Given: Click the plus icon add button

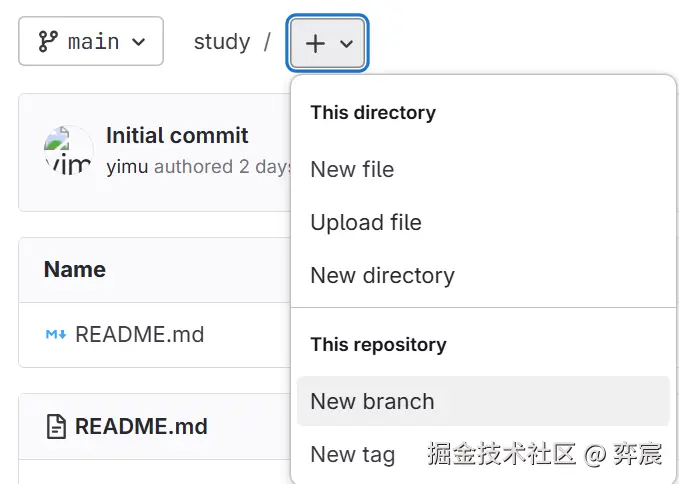Looking at the screenshot, I should click(315, 43).
